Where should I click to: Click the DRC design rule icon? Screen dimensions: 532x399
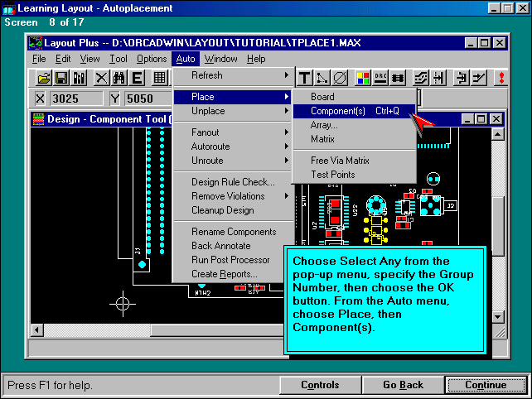[x=380, y=78]
